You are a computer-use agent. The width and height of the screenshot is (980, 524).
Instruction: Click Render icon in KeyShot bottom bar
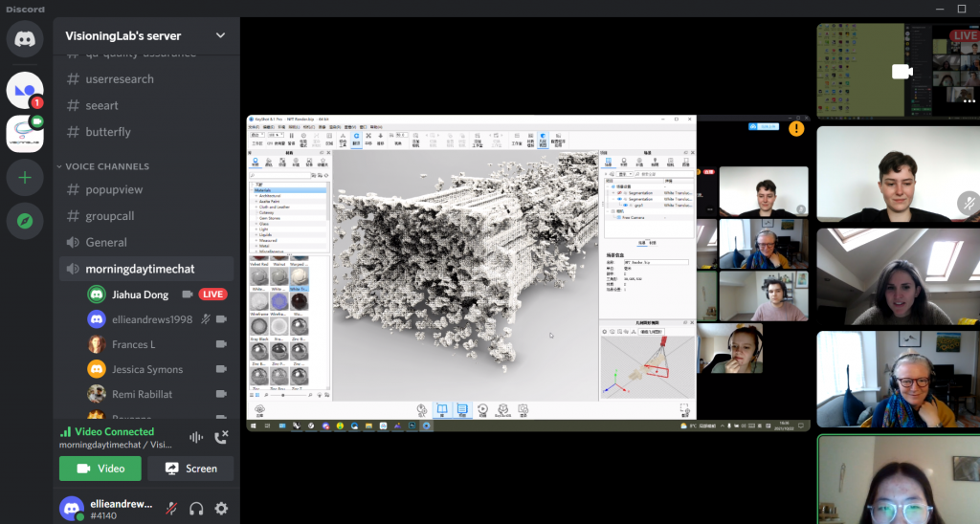(x=523, y=409)
